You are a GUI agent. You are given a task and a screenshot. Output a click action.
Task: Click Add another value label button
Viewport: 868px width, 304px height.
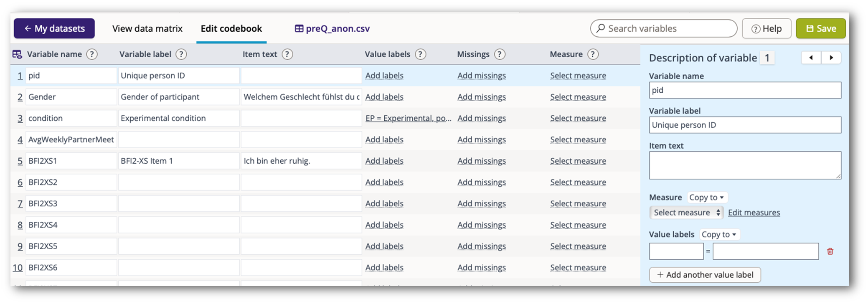[705, 275]
